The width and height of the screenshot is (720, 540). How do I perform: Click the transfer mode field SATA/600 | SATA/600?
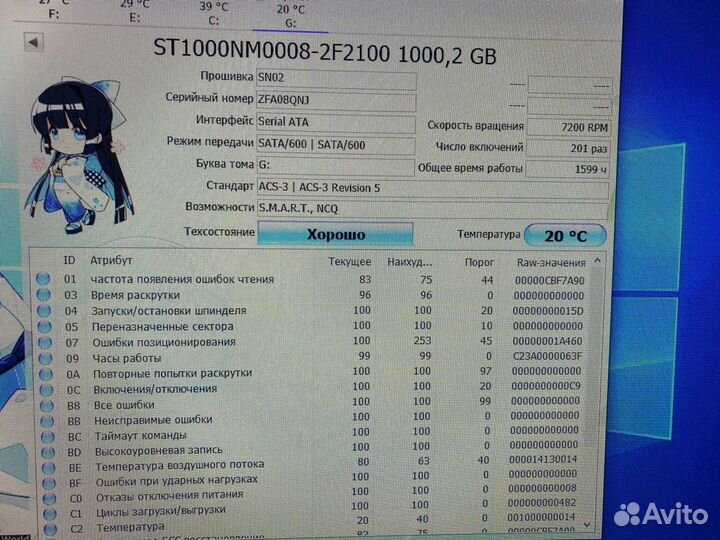point(336,145)
